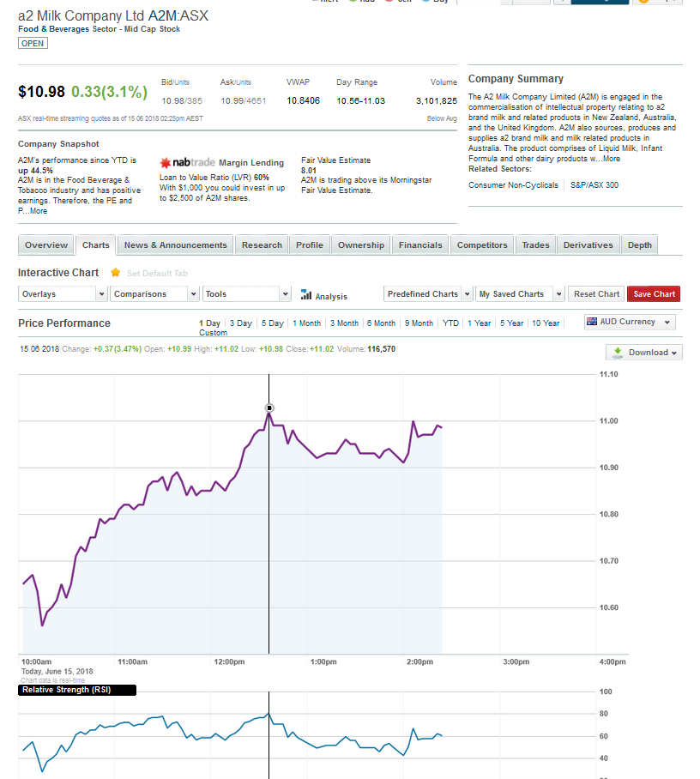The image size is (700, 779).
Task: Show 6 Month price performance
Action: click(382, 323)
